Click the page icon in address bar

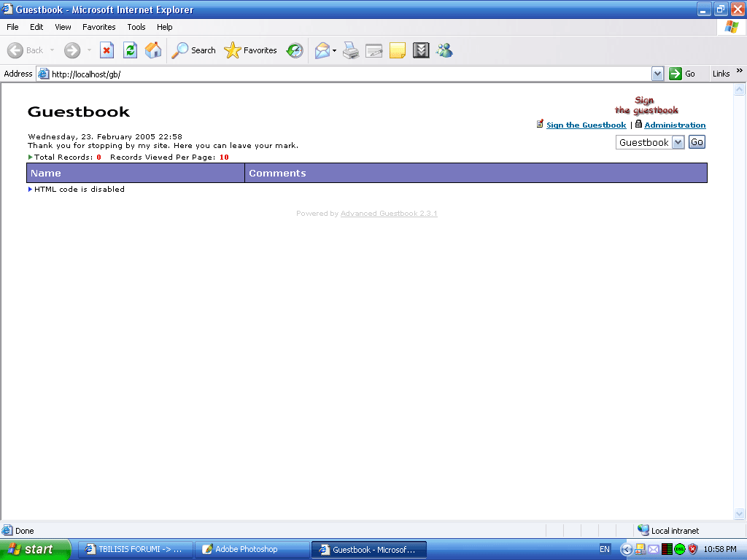[43, 74]
